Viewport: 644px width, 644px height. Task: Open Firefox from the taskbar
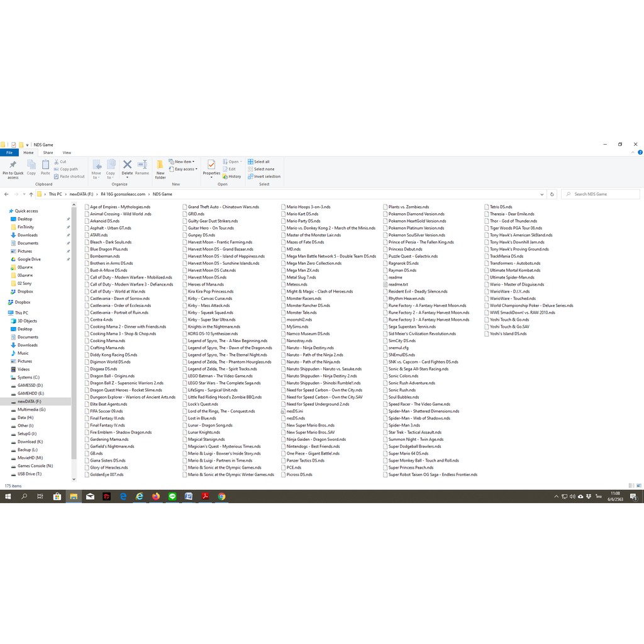[156, 496]
